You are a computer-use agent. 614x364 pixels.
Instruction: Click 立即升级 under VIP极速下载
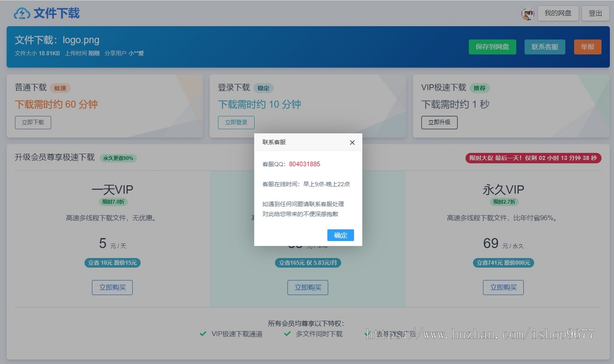pyautogui.click(x=439, y=123)
